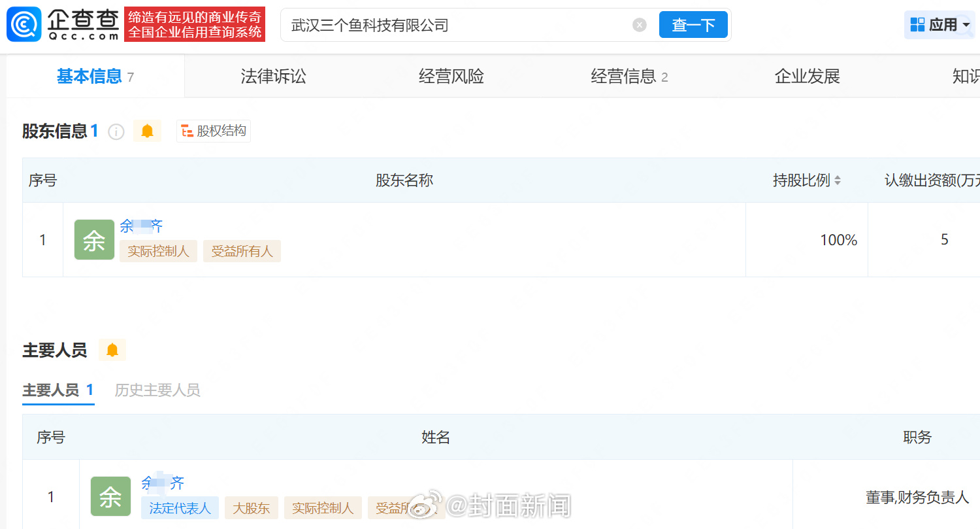The image size is (980, 529).
Task: Open shareholder name link in 股东信息 table
Action: coord(141,226)
